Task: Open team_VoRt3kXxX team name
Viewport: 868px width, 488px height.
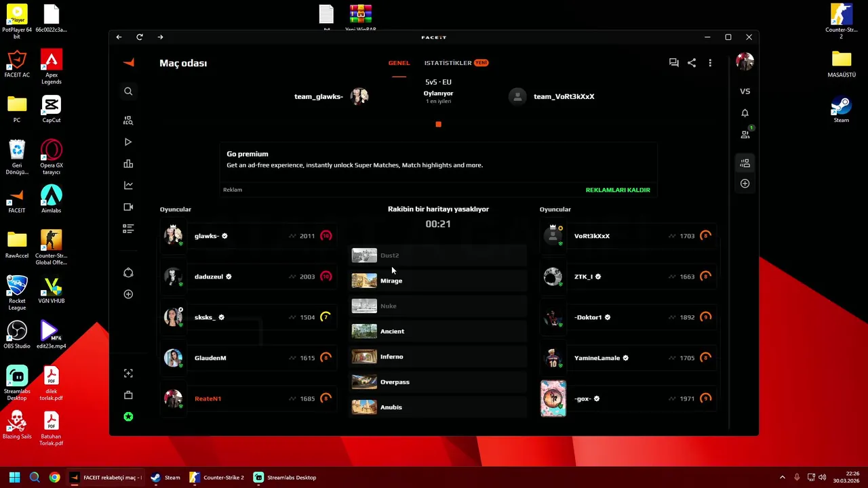Action: pos(564,96)
